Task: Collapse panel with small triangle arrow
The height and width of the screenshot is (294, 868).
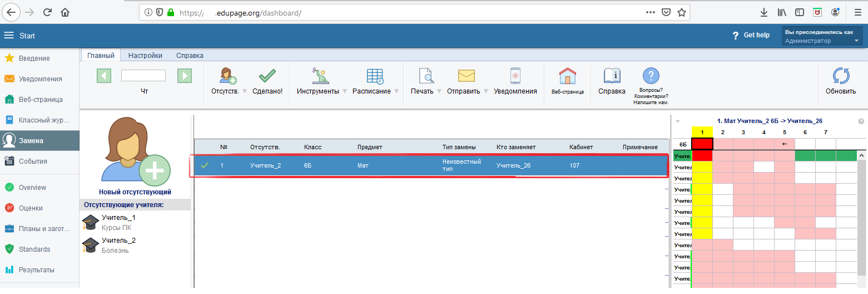Action: [x=678, y=121]
